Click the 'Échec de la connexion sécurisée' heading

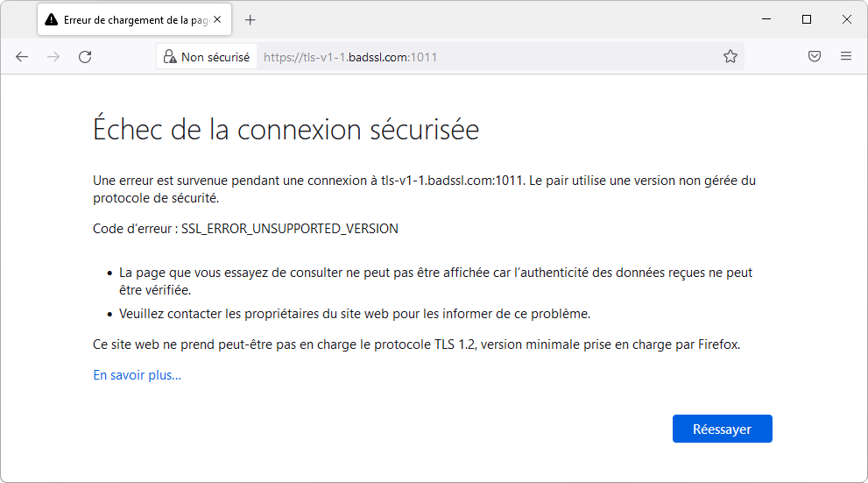[286, 130]
